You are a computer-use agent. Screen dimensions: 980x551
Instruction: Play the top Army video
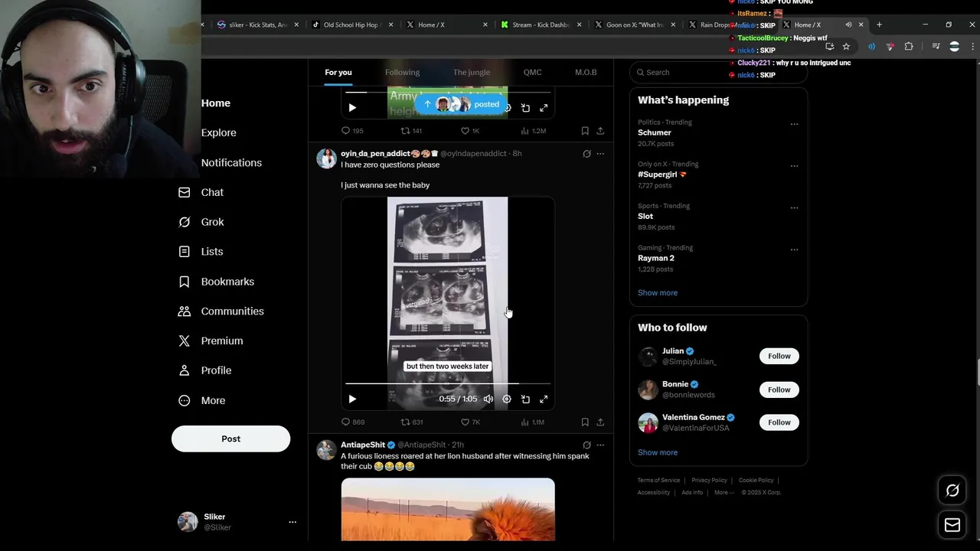pos(352,108)
